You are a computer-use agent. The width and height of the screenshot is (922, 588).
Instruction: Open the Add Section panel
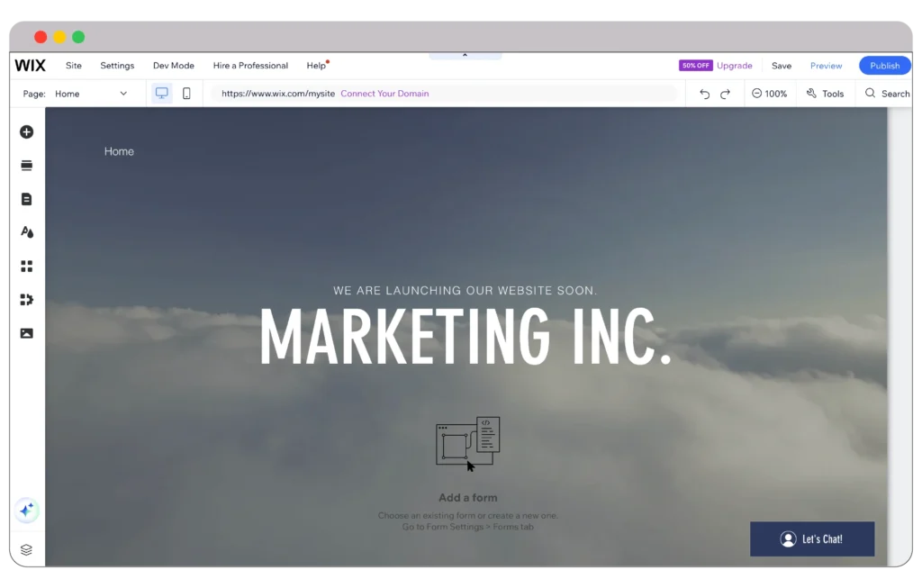[x=26, y=166]
